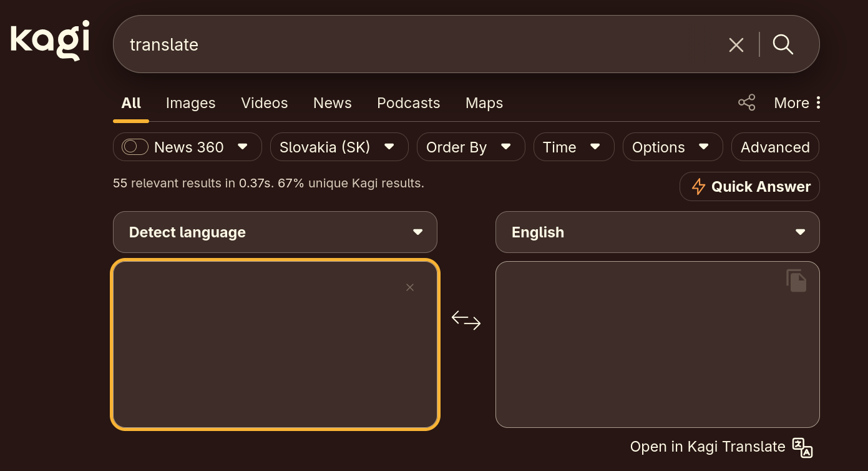Open the Detect language dropdown
Viewport: 868px width, 471px height.
(275, 232)
